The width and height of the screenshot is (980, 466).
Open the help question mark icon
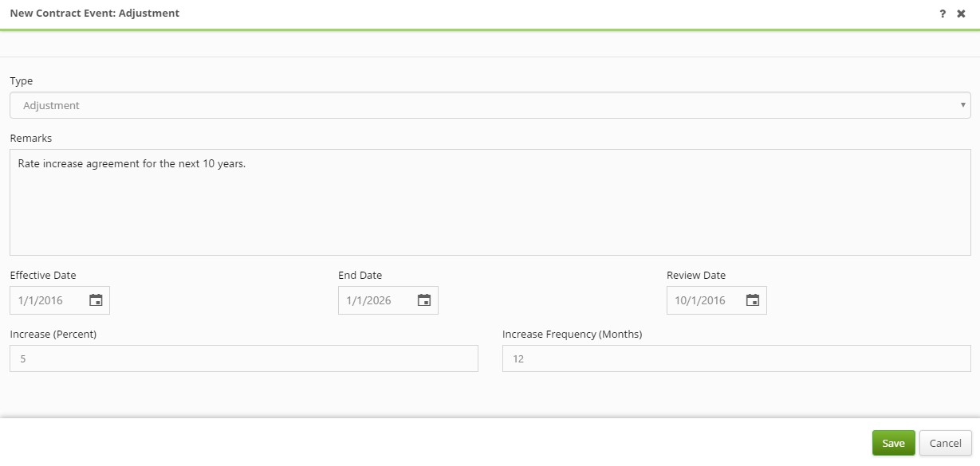[x=943, y=14]
